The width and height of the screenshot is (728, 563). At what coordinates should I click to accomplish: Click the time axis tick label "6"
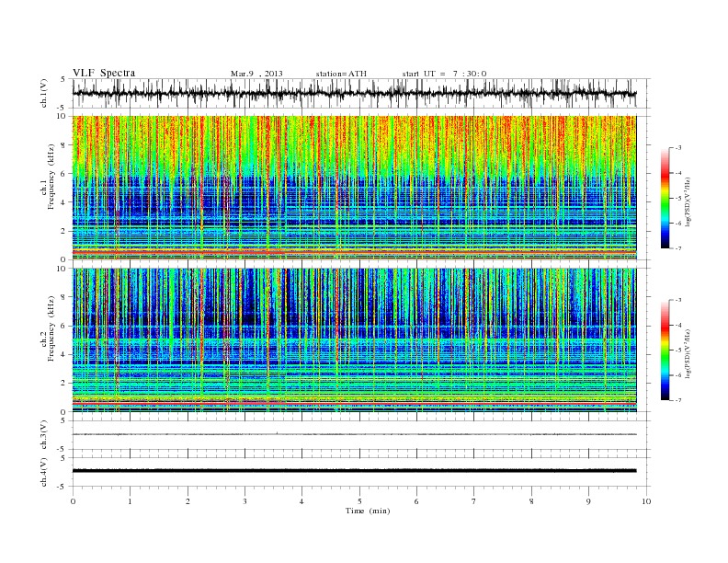pos(416,501)
